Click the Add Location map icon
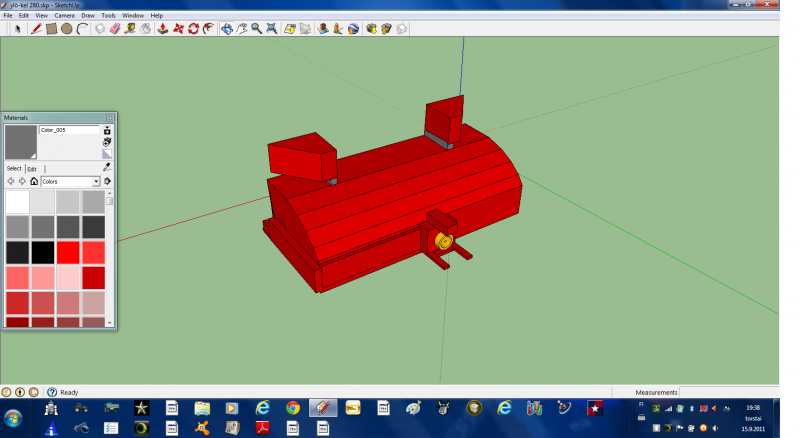Image resolution: width=800 pixels, height=438 pixels. (x=290, y=29)
